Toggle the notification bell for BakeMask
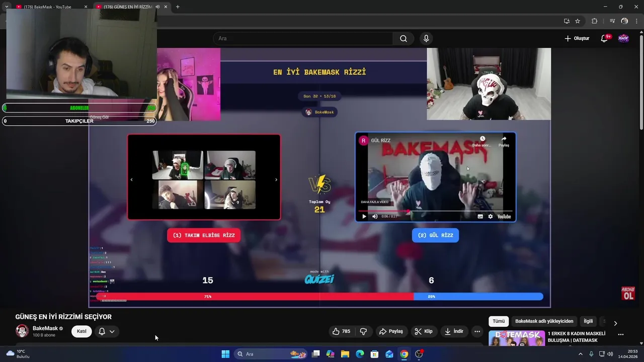 [x=102, y=331]
